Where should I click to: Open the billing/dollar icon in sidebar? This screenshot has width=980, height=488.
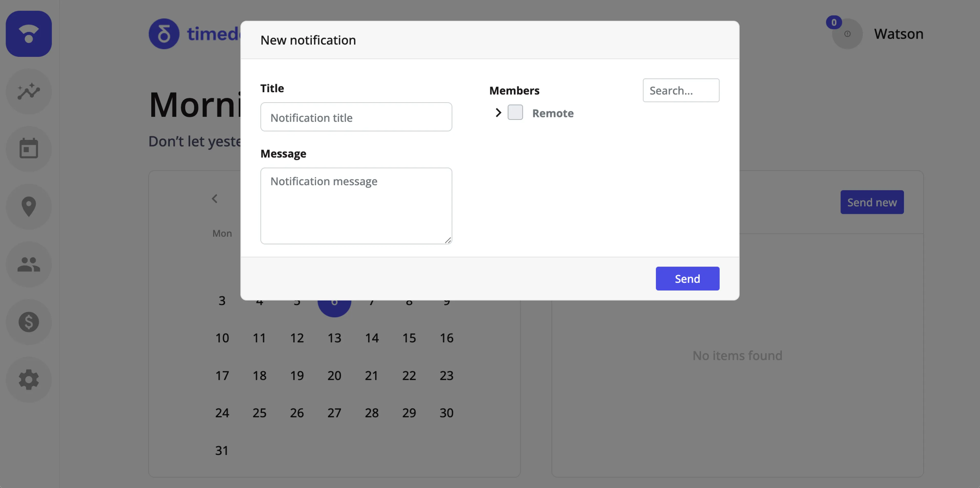tap(29, 321)
